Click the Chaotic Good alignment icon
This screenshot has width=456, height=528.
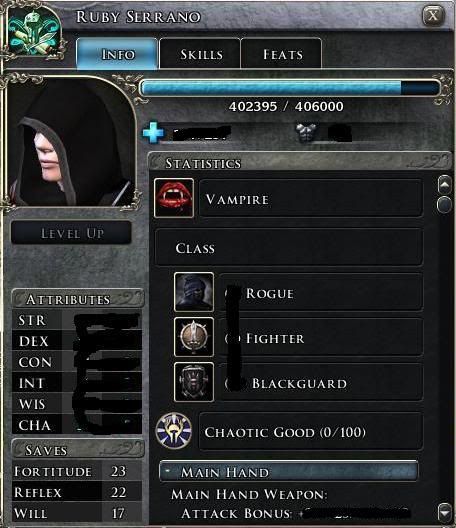pos(174,431)
